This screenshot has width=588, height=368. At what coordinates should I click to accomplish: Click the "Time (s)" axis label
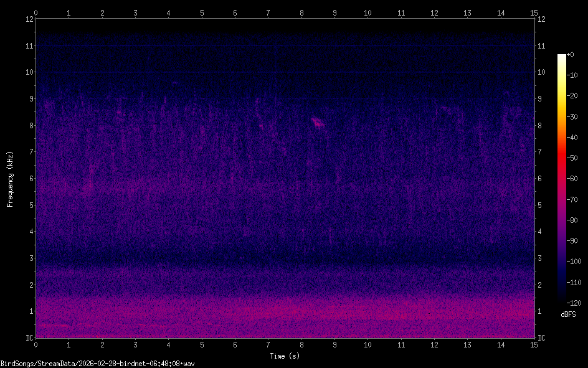click(284, 356)
